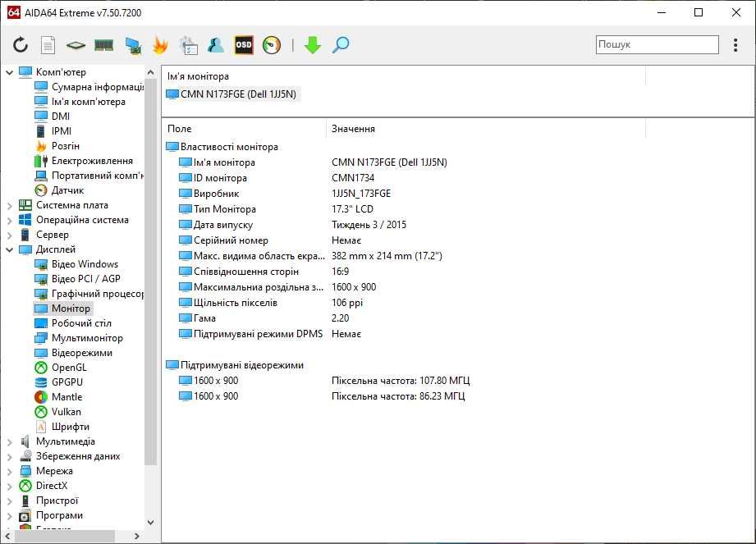The image size is (756, 544).
Task: Click inside the Пошук search field
Action: pos(657,44)
